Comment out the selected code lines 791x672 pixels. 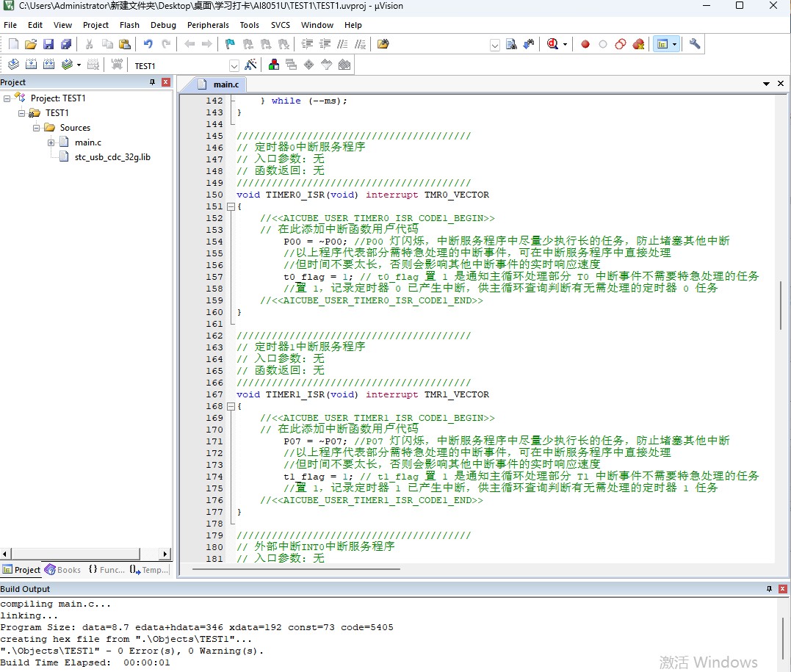pyautogui.click(x=342, y=44)
